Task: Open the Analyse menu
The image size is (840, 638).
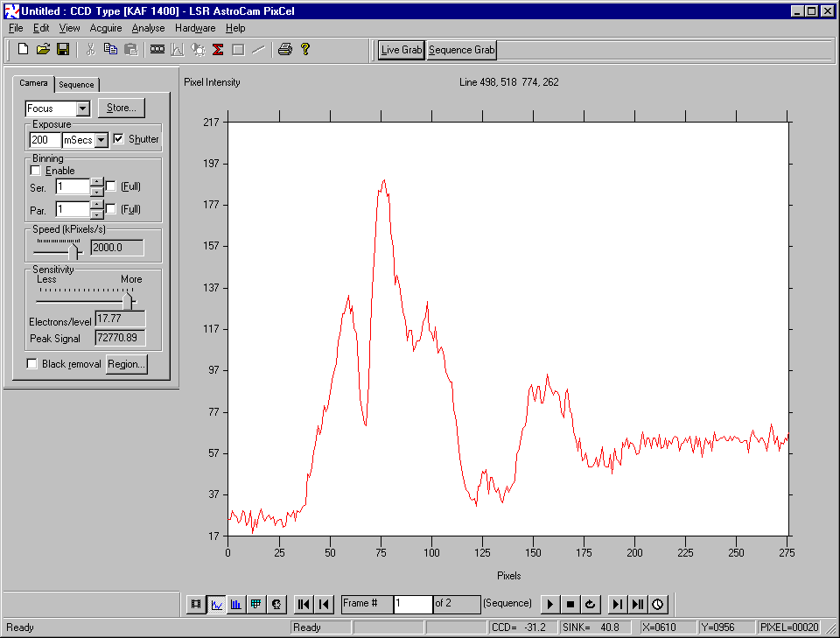Action: [148, 28]
